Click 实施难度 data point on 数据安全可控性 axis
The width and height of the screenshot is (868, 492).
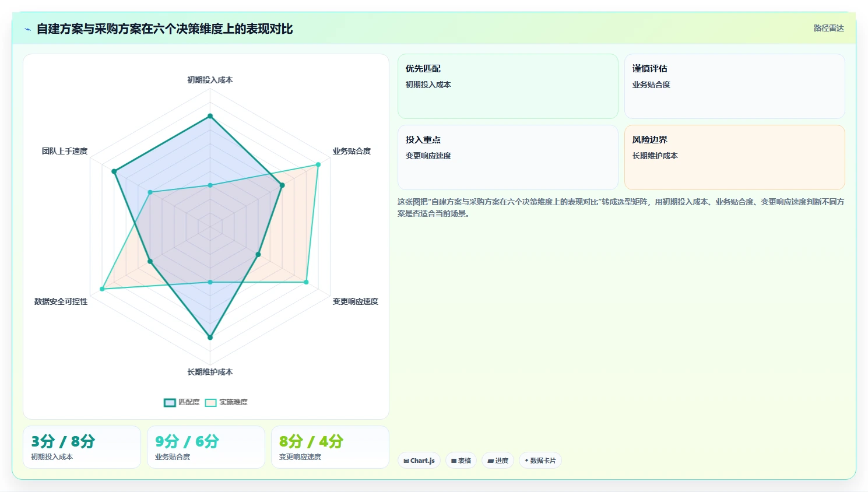click(x=103, y=289)
